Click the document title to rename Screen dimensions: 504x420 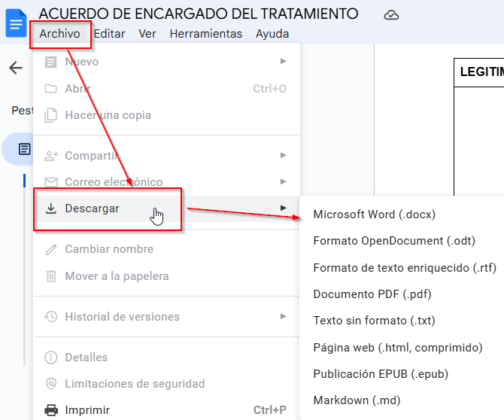[199, 14]
